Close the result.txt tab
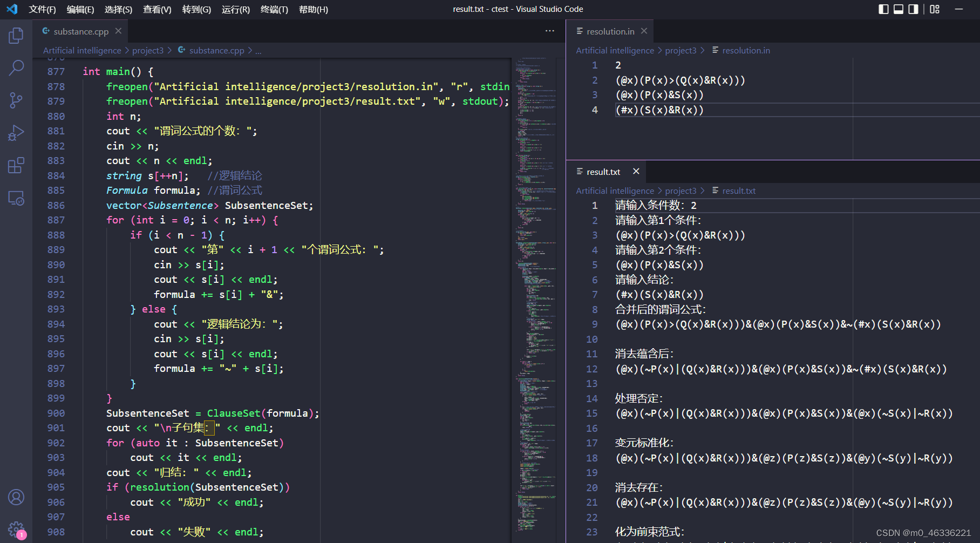 tap(636, 171)
